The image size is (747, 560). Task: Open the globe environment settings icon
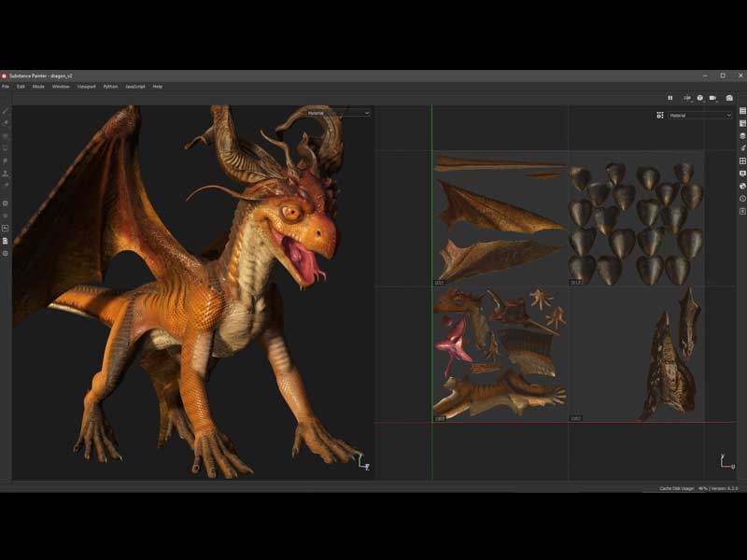point(742,186)
